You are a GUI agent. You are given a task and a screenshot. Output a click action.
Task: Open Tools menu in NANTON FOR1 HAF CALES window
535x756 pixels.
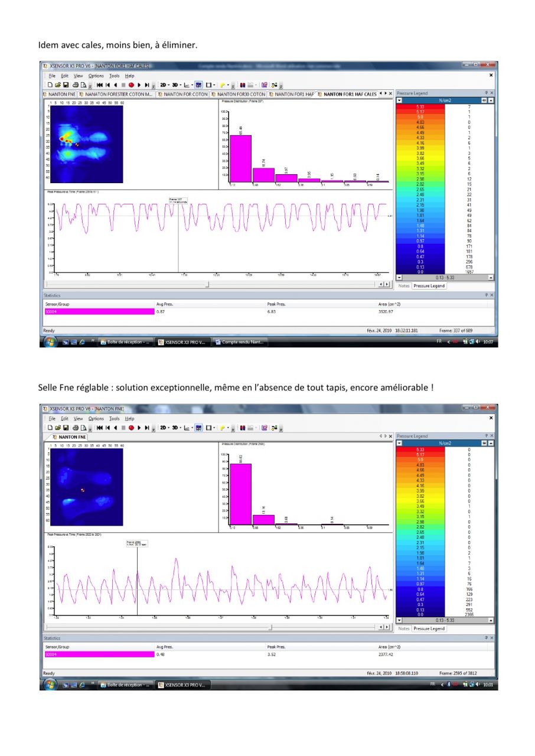114,76
